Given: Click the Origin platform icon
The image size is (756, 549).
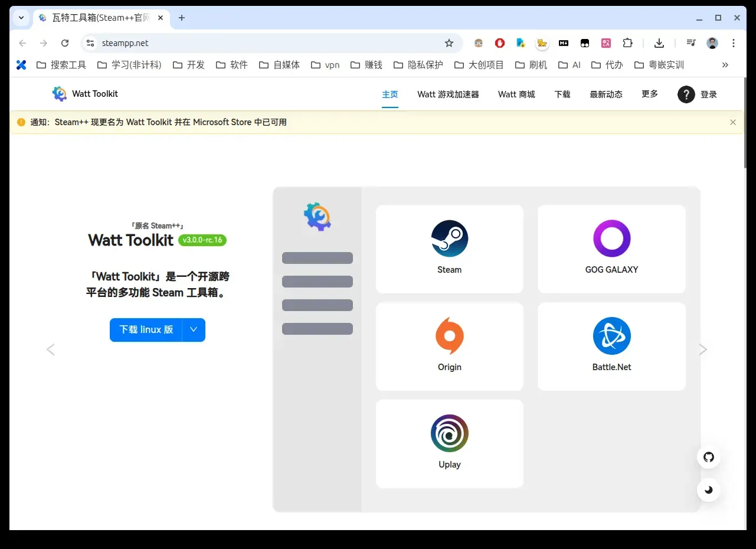Looking at the screenshot, I should (449, 336).
